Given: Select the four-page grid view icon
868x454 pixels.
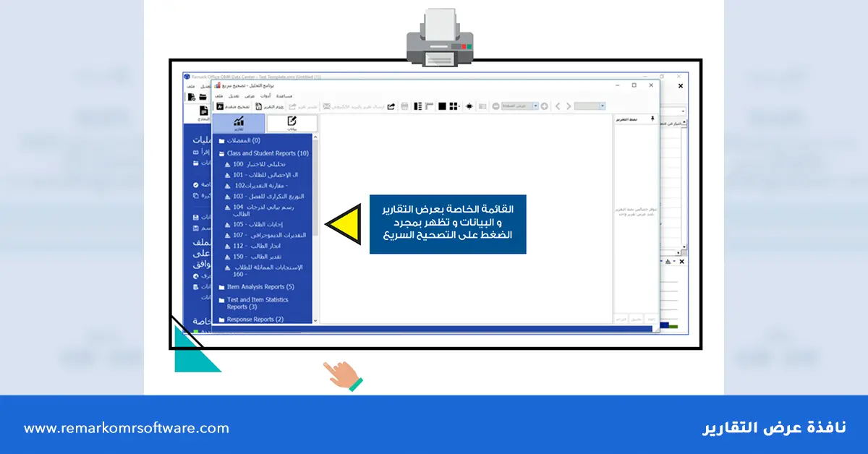Looking at the screenshot, I should tap(454, 106).
